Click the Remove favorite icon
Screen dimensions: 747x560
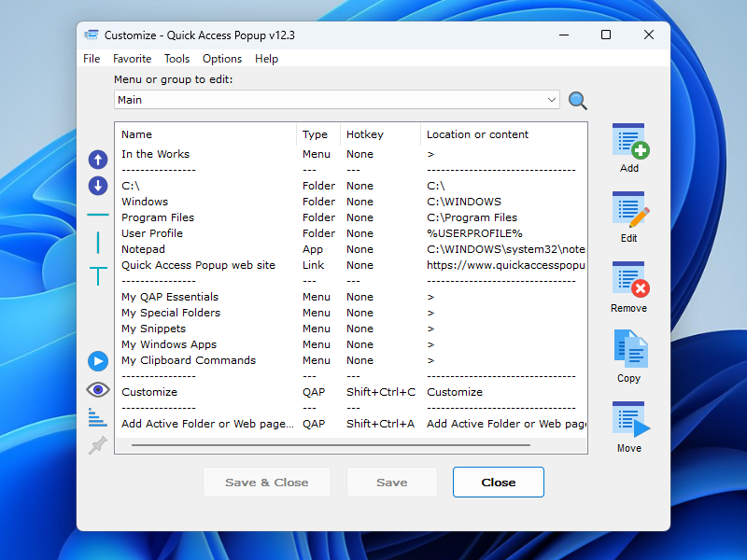[x=629, y=279]
